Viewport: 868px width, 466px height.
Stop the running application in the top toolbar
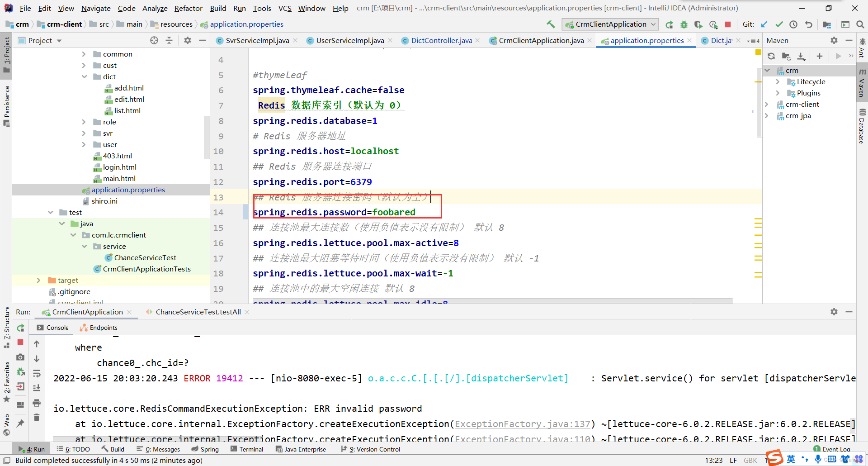tap(728, 24)
